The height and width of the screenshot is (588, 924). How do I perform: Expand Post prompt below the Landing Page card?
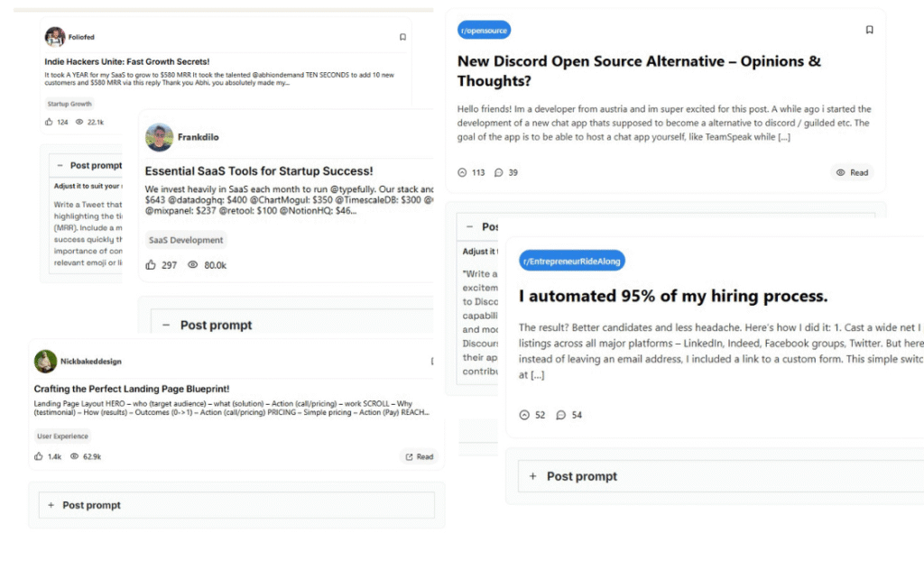(x=51, y=505)
